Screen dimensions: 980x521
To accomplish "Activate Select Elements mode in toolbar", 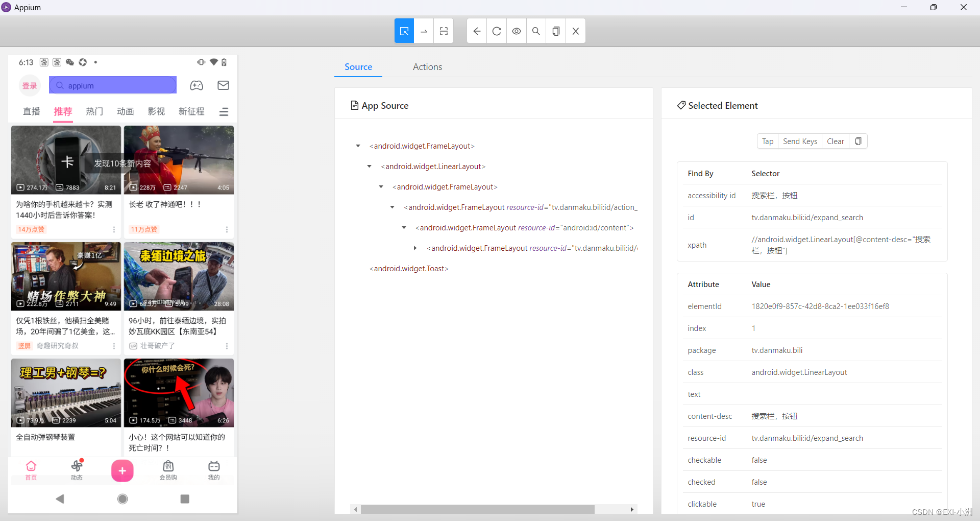I will [404, 31].
